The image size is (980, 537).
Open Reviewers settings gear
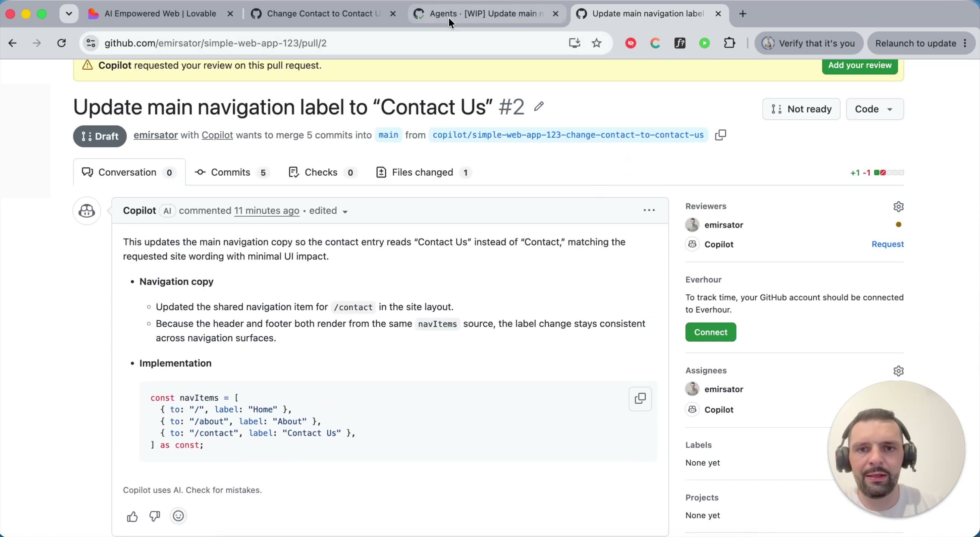pos(898,207)
